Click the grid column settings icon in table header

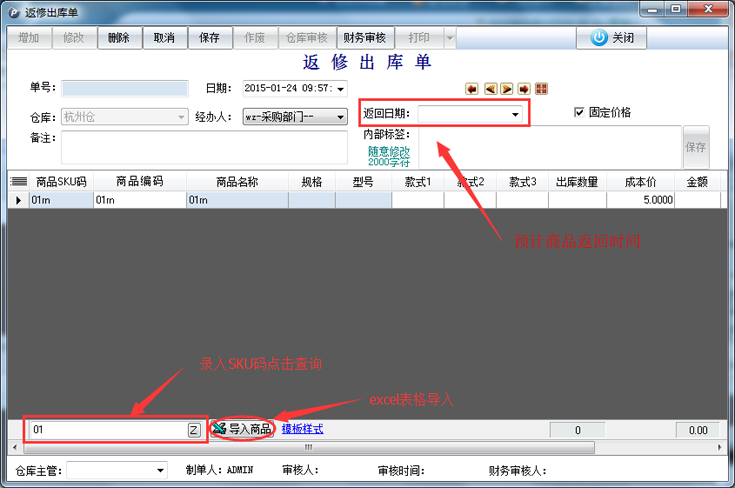18,182
